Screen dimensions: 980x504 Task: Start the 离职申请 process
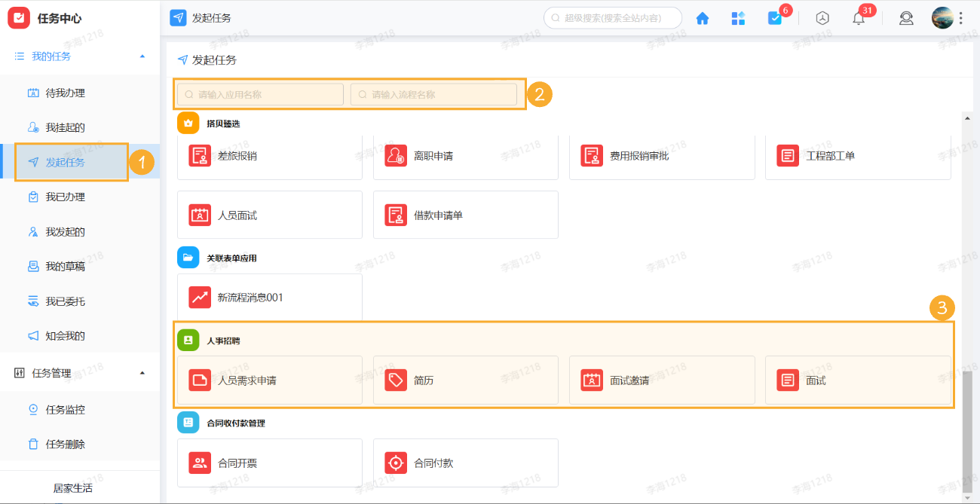[x=465, y=156]
